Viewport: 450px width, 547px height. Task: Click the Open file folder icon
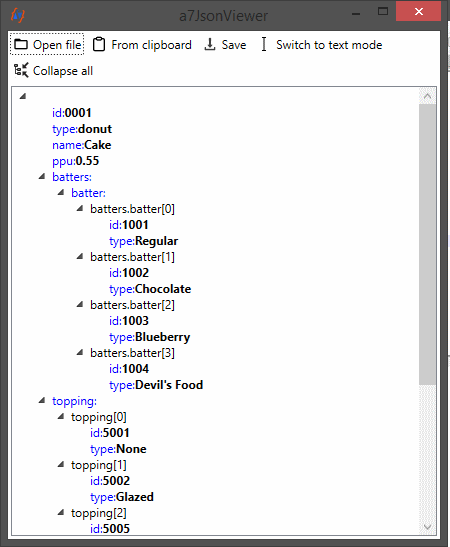[21, 45]
